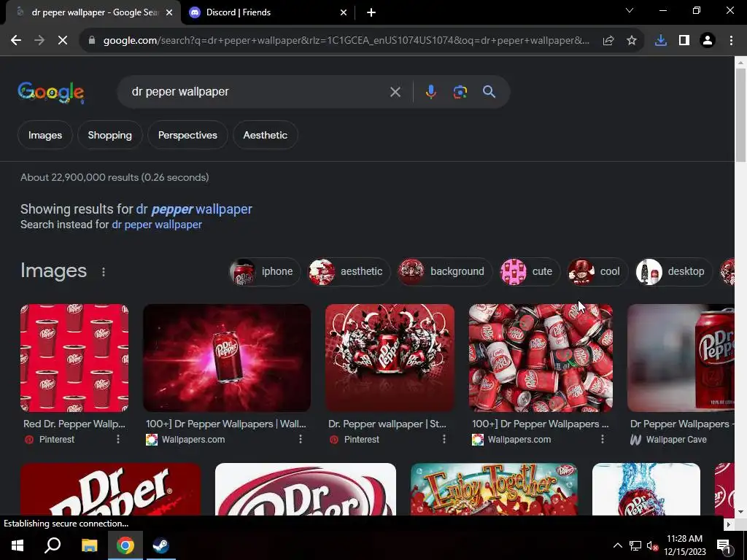Open the floral Dr Pepper cans thumbnail
Screen dimensions: 747x560
390,358
